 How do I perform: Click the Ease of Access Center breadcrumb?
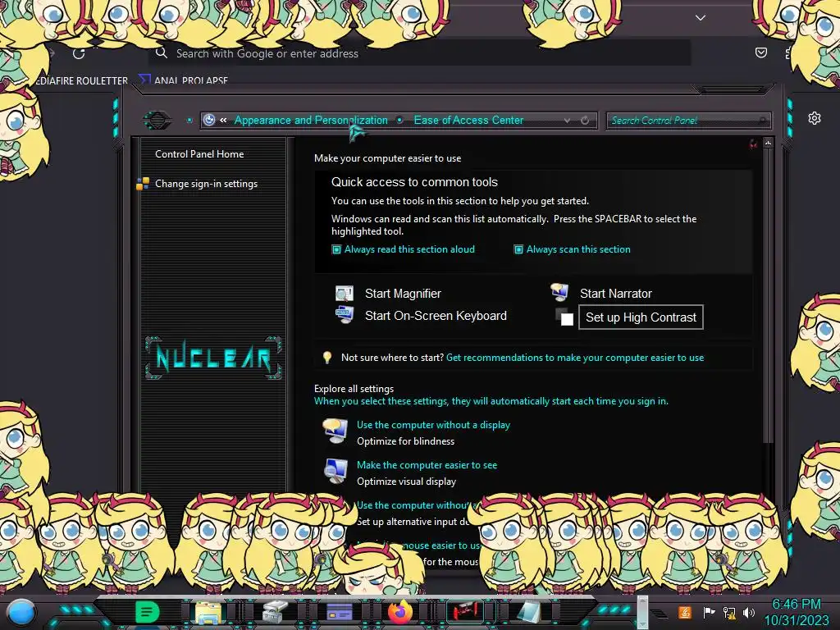468,120
